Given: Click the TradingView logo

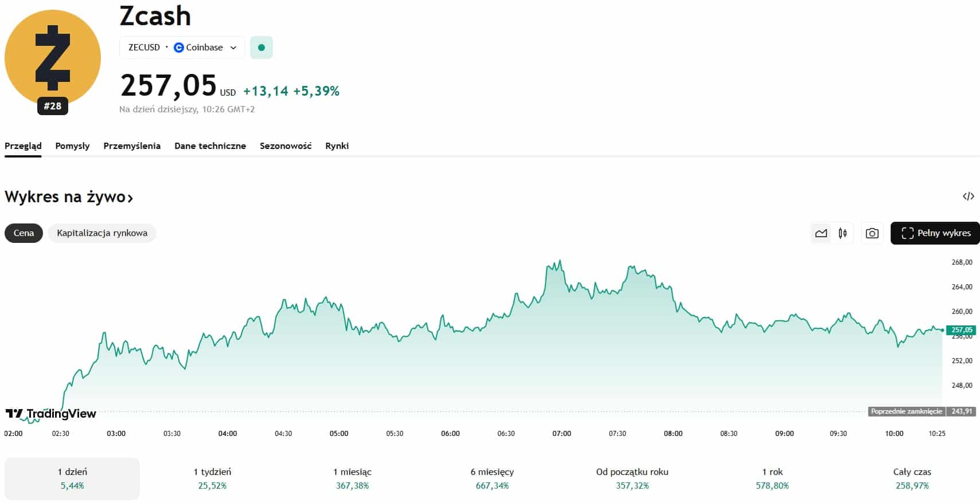Looking at the screenshot, I should click(x=50, y=414).
